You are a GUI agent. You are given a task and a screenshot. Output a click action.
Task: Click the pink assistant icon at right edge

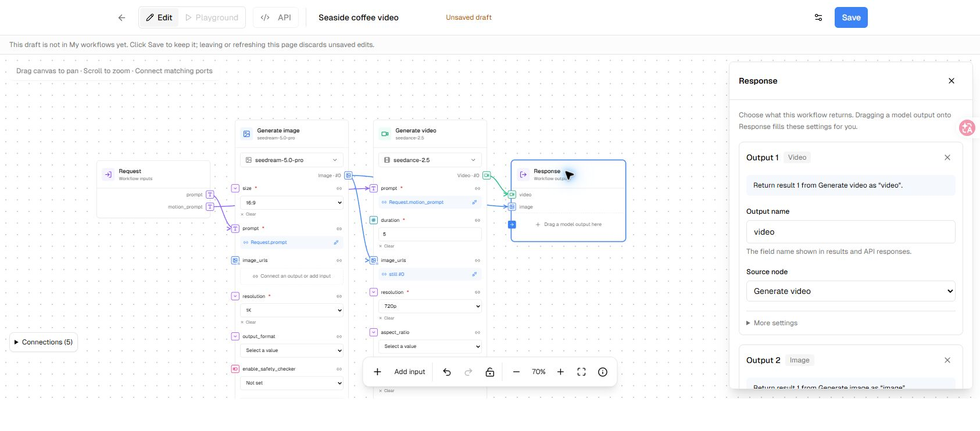[x=967, y=128]
